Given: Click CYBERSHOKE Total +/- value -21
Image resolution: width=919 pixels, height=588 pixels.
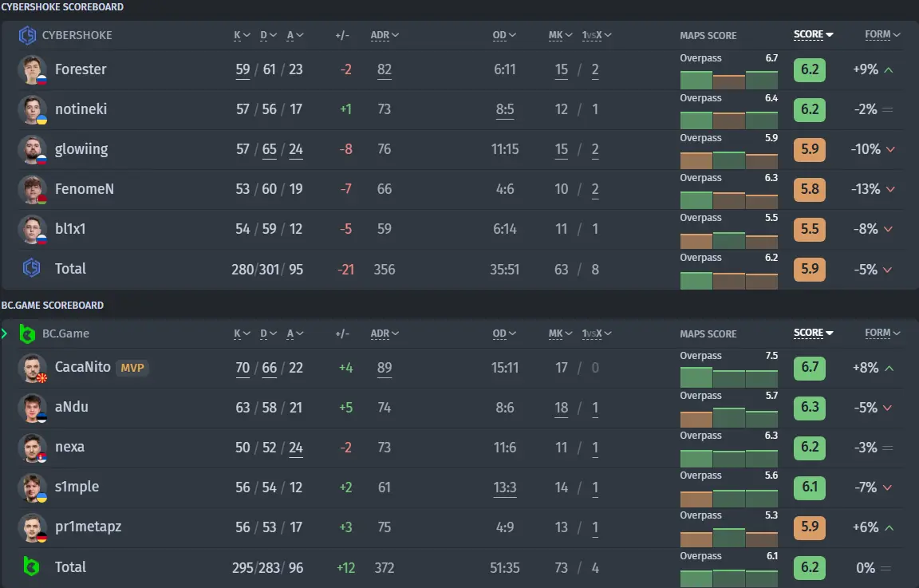Looking at the screenshot, I should 345,270.
